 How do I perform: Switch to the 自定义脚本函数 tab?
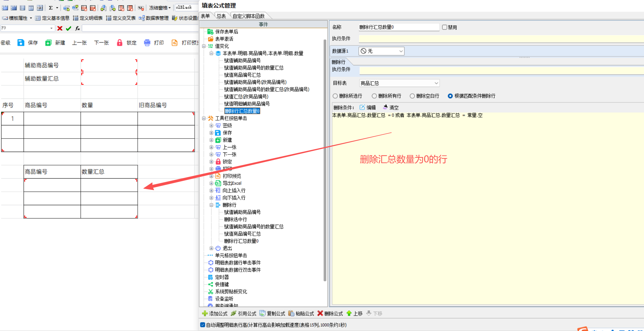click(248, 16)
